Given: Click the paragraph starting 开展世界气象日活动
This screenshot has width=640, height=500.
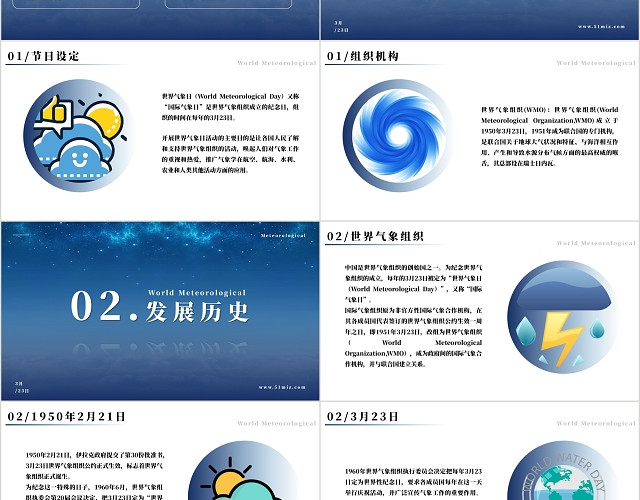Looking at the screenshot, I should (230, 154).
